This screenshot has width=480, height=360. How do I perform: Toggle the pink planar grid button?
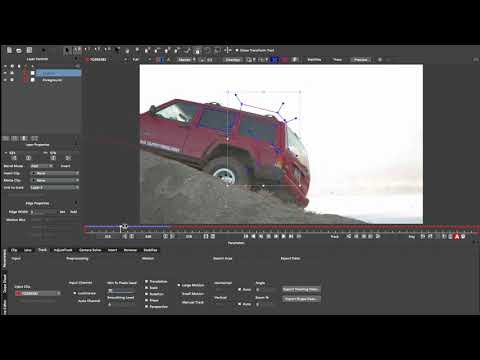(285, 60)
